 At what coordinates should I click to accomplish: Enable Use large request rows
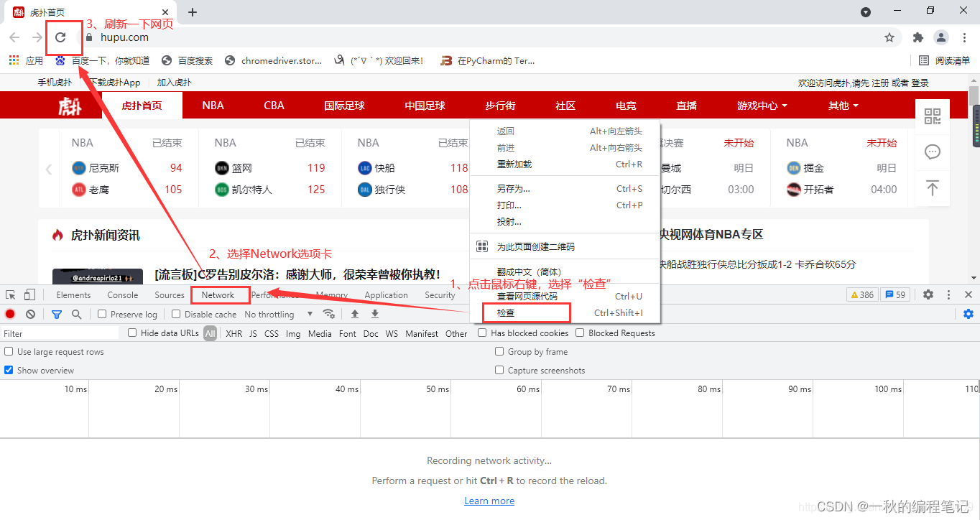tap(9, 351)
